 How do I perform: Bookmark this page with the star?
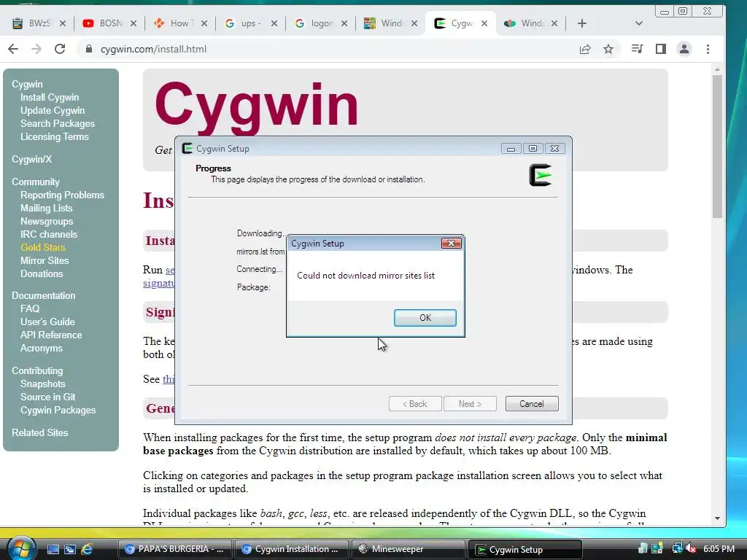click(x=608, y=49)
